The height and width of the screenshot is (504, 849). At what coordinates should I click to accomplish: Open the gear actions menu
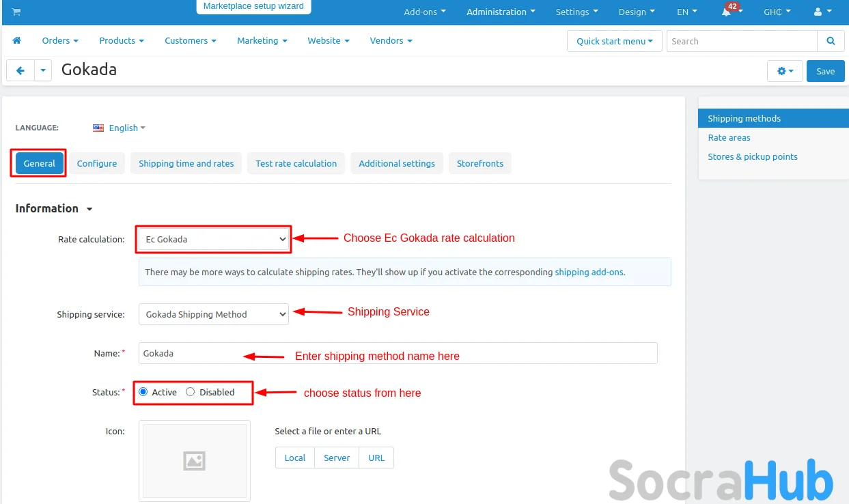click(x=785, y=71)
